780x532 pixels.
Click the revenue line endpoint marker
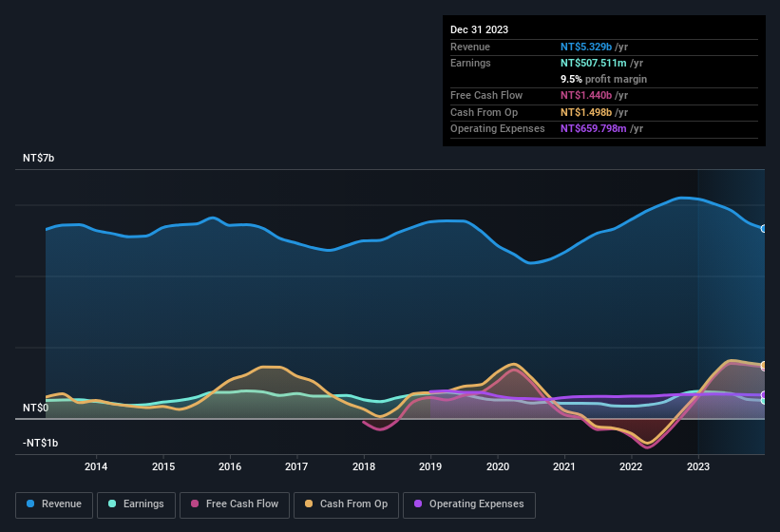coord(764,229)
